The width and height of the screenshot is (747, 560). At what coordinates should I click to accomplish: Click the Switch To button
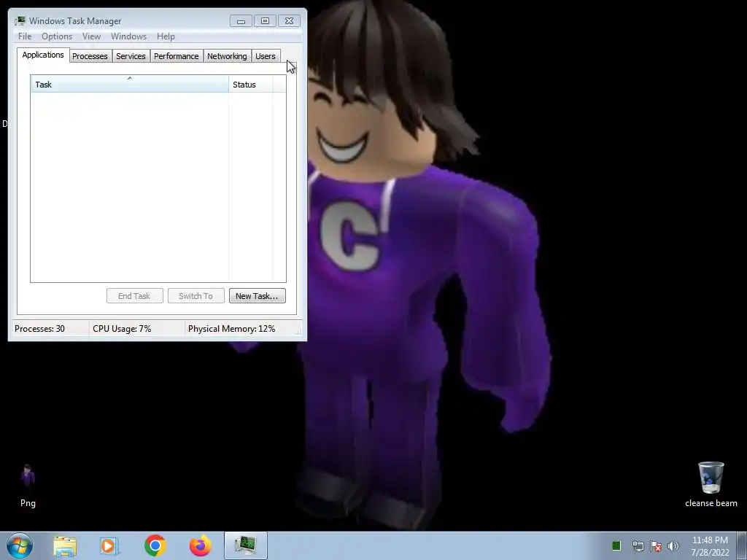click(x=196, y=296)
